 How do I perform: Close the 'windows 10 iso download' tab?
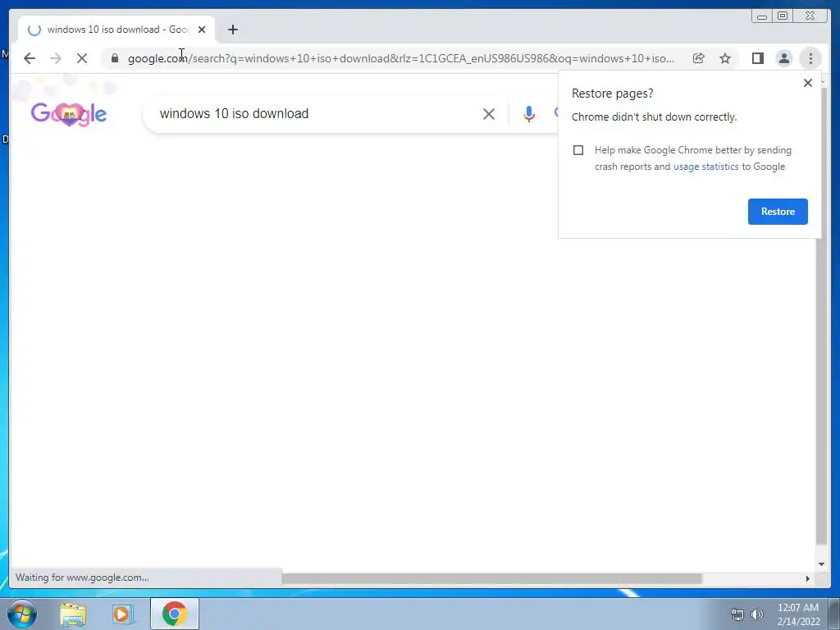click(202, 30)
